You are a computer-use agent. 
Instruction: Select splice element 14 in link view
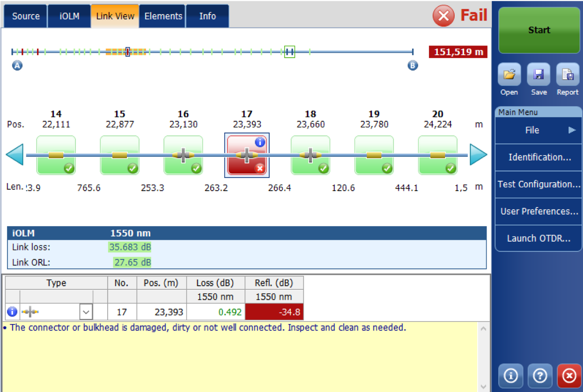click(56, 155)
